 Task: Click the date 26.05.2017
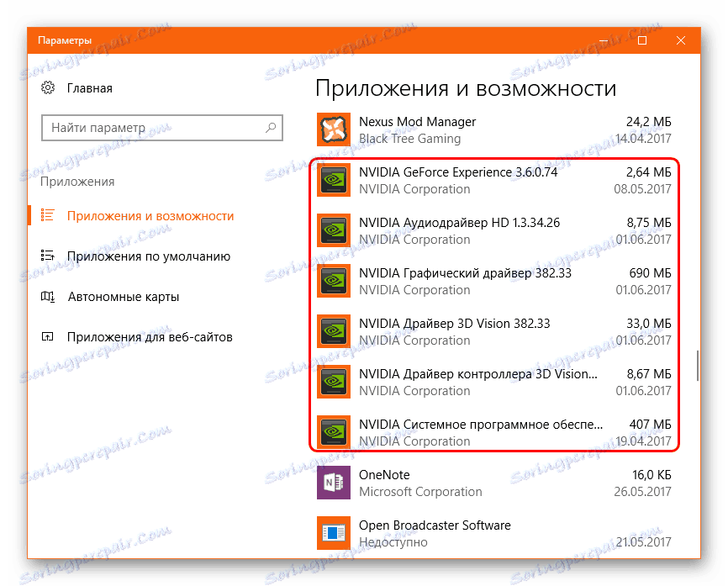642,492
